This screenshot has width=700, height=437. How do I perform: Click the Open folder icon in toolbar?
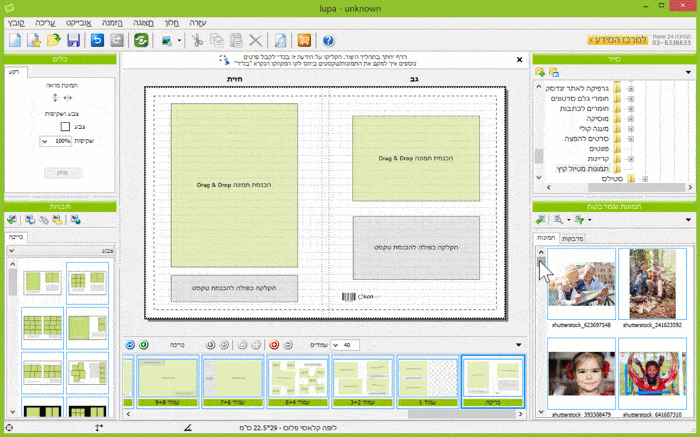(54, 41)
